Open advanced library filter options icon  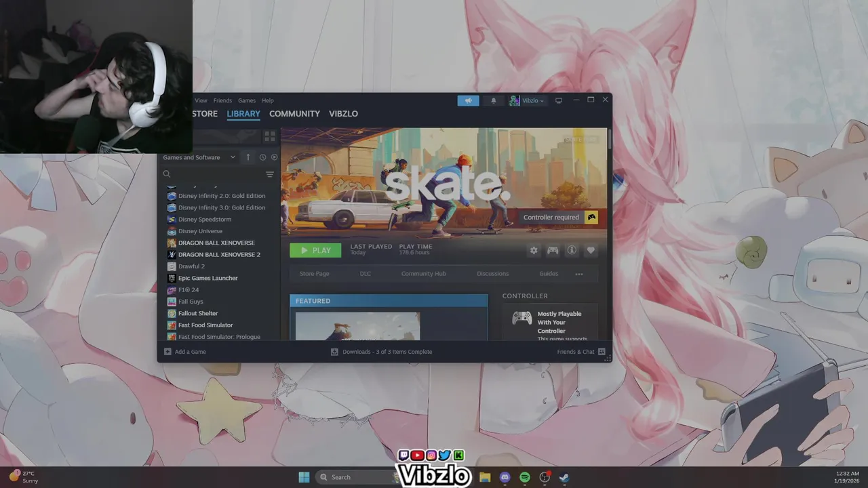[270, 174]
